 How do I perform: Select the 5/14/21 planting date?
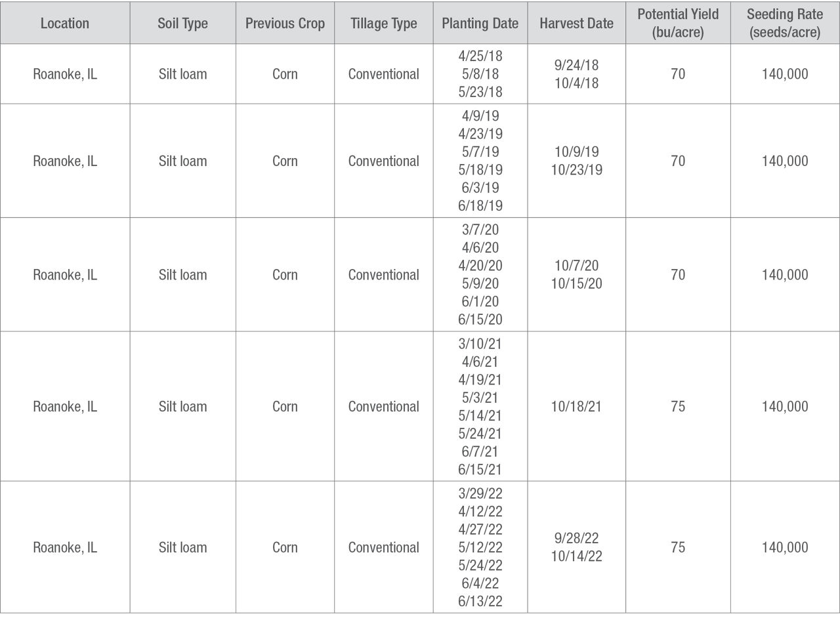(480, 415)
